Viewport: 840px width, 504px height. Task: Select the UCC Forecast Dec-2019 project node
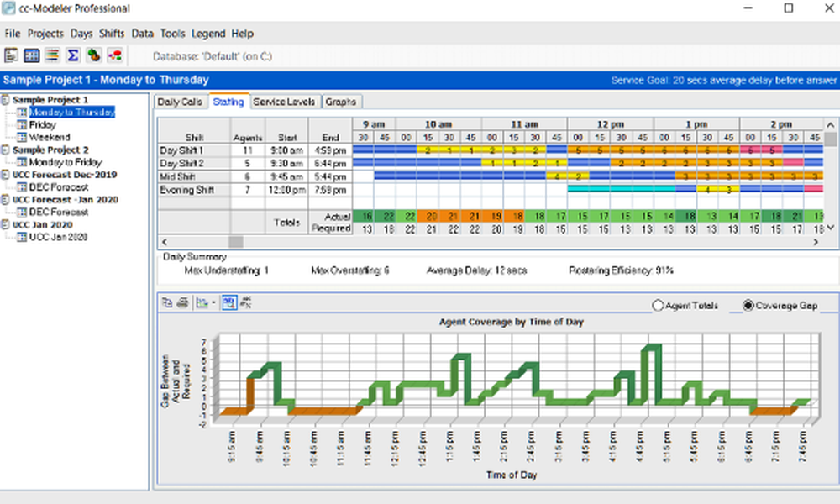[x=65, y=174]
